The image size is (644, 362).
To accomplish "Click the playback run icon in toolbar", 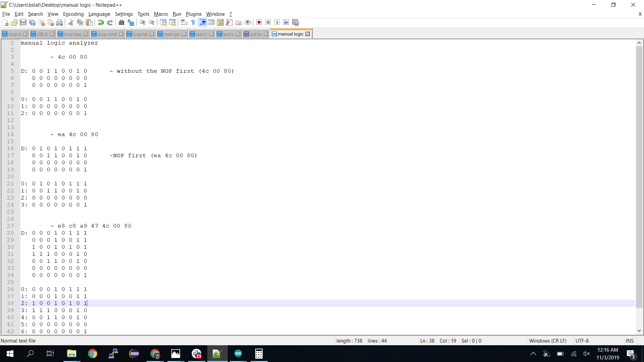I will pyautogui.click(x=277, y=22).
